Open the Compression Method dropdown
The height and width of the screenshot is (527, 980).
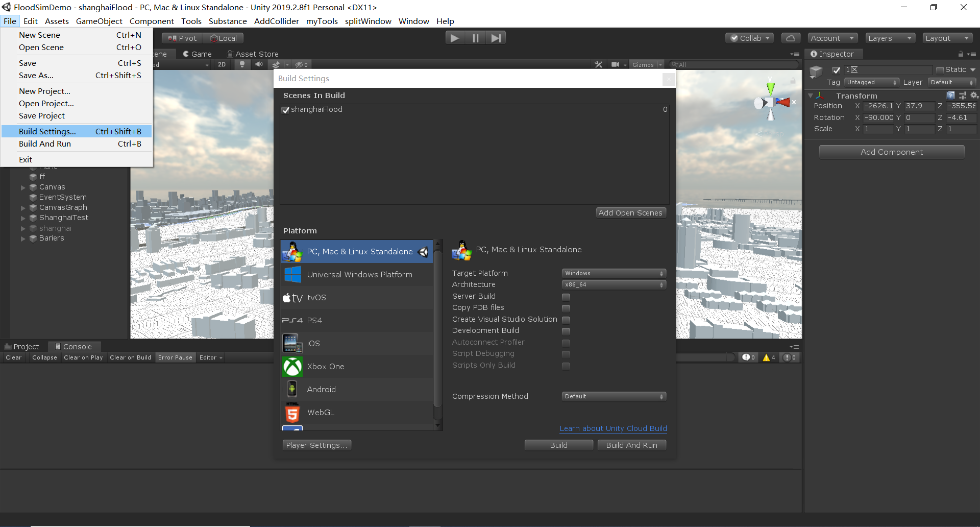click(614, 396)
